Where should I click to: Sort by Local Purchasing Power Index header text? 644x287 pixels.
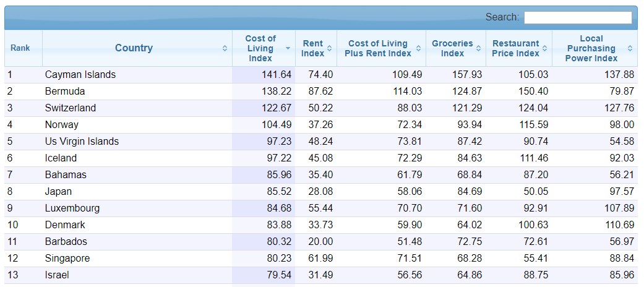coord(591,48)
